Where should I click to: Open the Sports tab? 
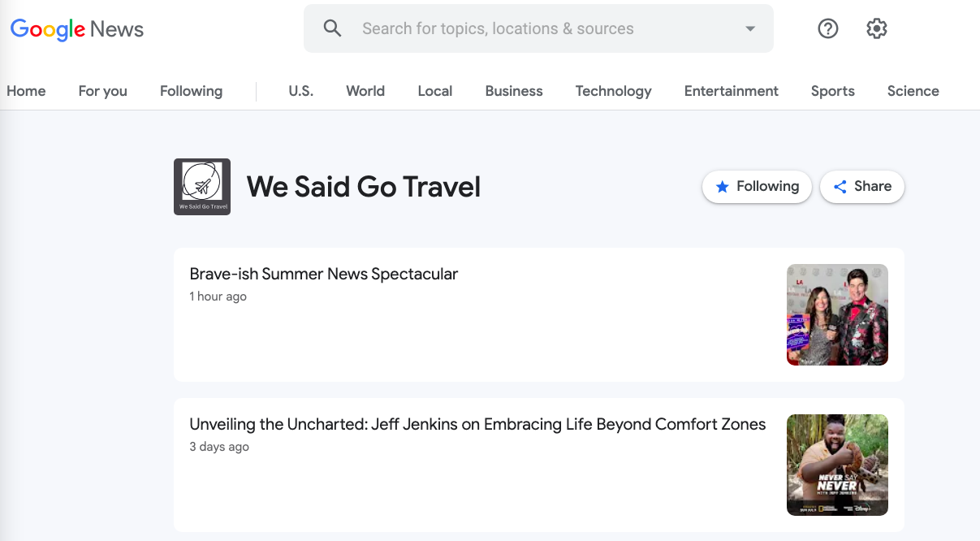pyautogui.click(x=833, y=91)
